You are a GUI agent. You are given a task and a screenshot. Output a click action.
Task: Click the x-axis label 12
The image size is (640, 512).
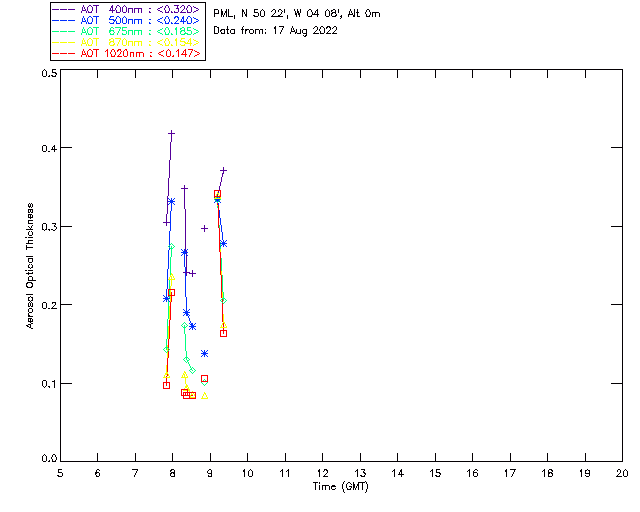[322, 473]
